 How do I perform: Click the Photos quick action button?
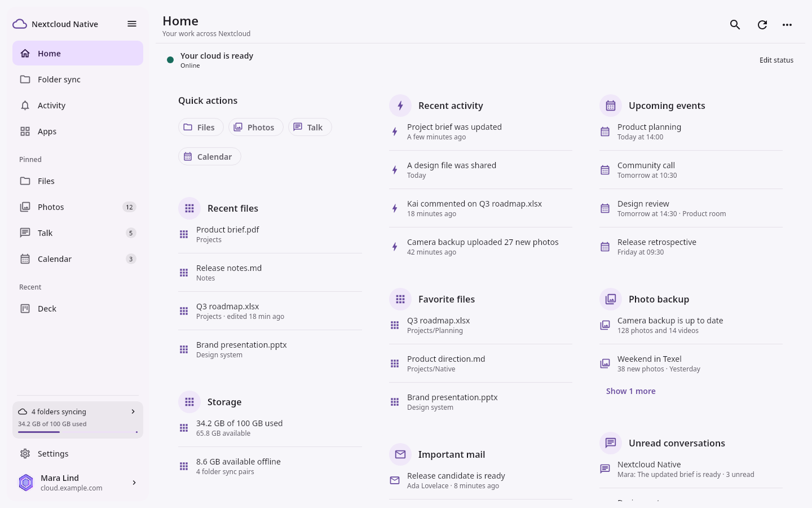[x=255, y=127]
